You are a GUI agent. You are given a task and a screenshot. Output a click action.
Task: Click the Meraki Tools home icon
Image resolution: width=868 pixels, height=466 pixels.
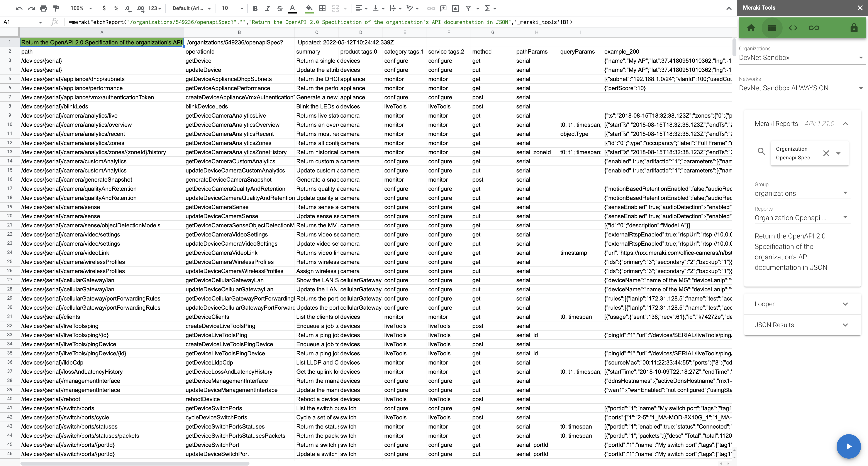point(751,28)
